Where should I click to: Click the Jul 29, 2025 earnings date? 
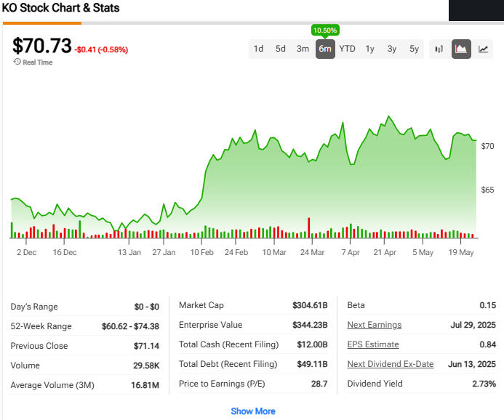(473, 325)
